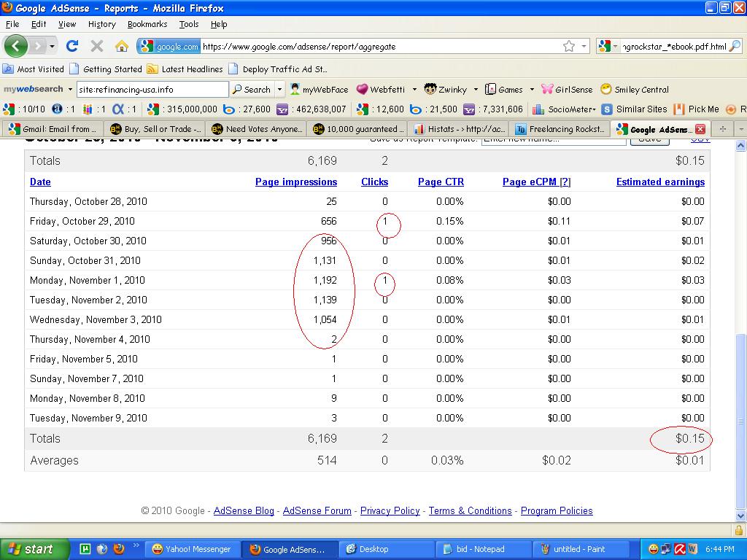Expand the Zwinky dropdown arrow
Screen dimensions: 747x560
pos(476,89)
